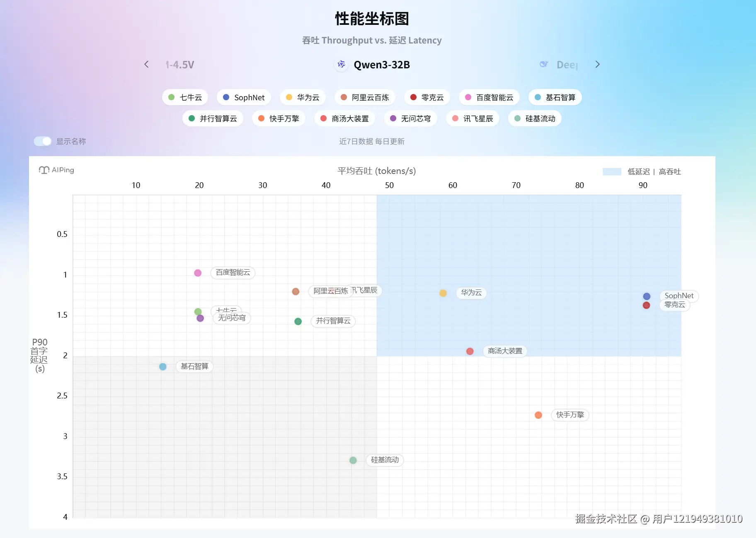Click the 商汤大装置 chart label
Screen dimensions: 756x538
tap(505, 351)
